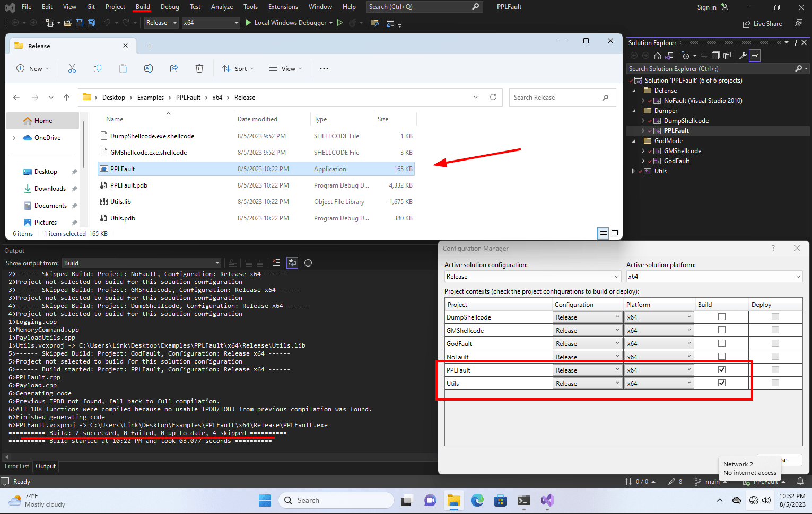Click Cut icon in File Explorer toolbar
812x514 pixels.
click(72, 68)
